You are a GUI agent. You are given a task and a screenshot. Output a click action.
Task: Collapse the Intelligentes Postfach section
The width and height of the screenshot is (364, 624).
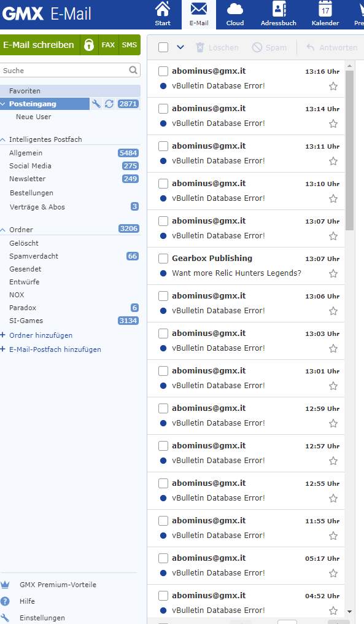pyautogui.click(x=3, y=139)
